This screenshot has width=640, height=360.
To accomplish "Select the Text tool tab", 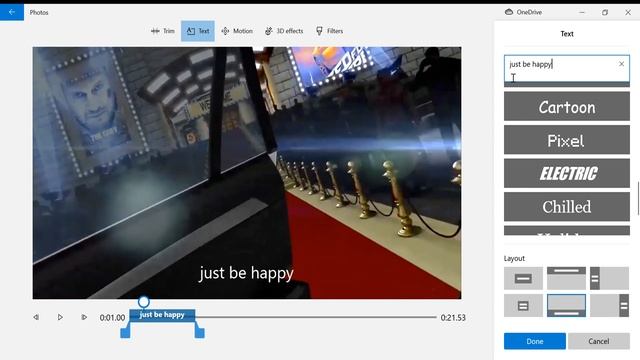I will [198, 31].
